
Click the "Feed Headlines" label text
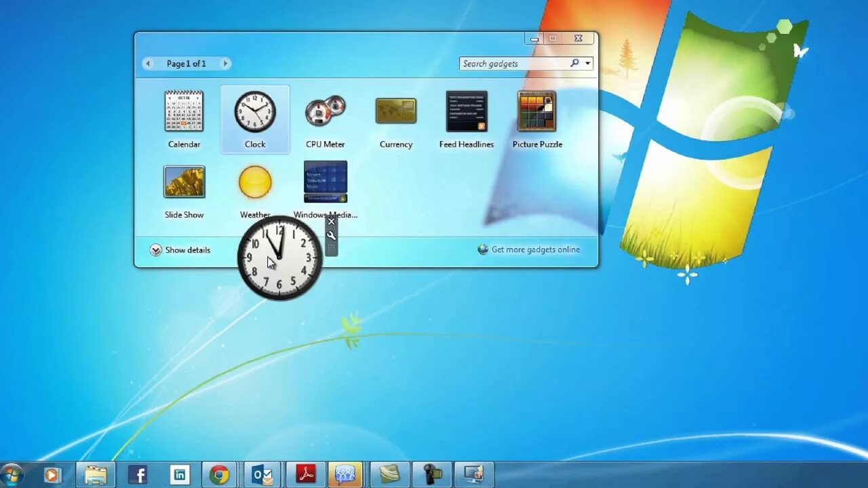467,144
